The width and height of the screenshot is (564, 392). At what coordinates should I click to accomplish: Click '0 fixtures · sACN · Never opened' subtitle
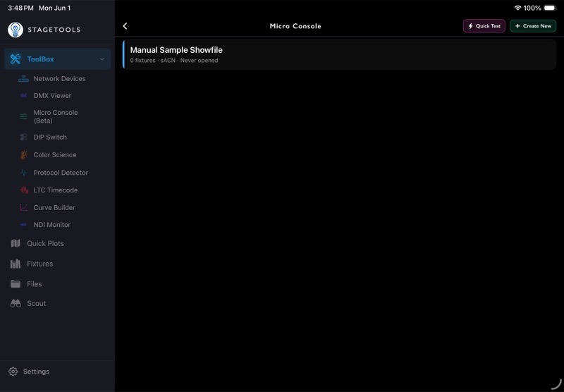pyautogui.click(x=174, y=61)
